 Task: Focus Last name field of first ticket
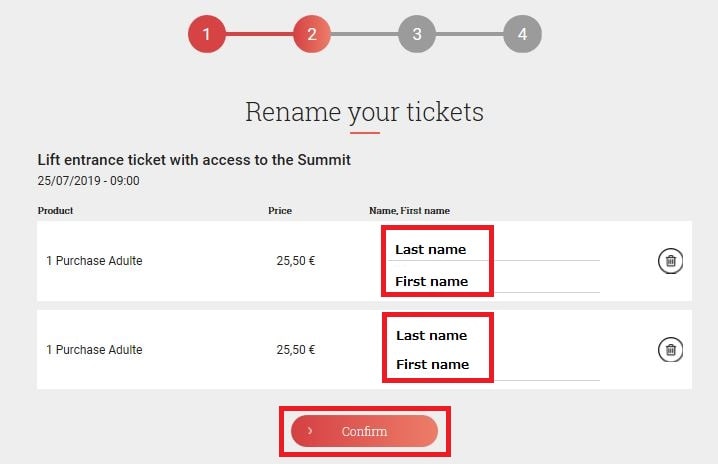click(x=494, y=250)
